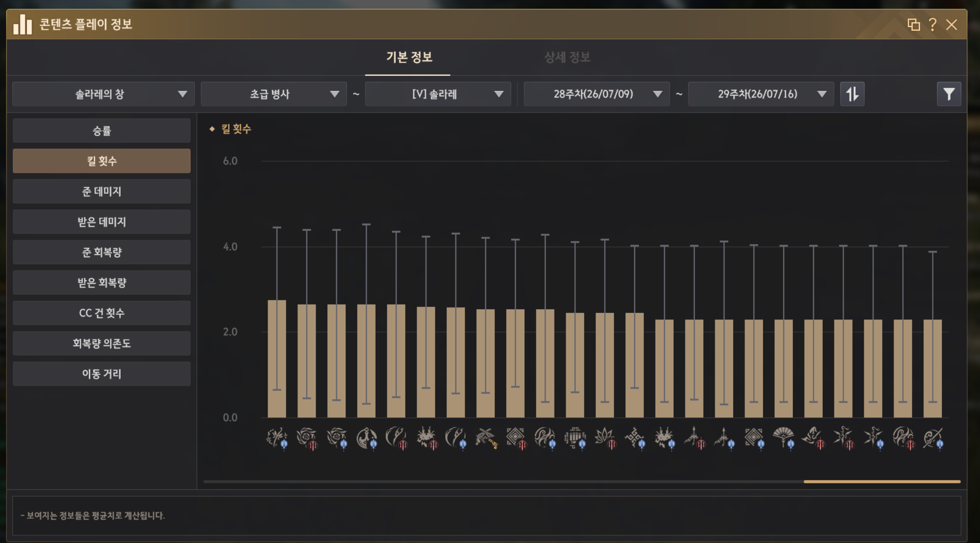
Task: Close the 콘텐츠 플레이 정보 window
Action: click(x=951, y=24)
